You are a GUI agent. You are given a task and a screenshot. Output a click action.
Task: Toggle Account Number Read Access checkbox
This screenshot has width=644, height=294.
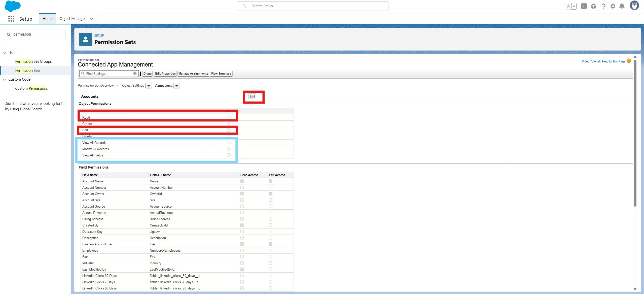pyautogui.click(x=242, y=187)
